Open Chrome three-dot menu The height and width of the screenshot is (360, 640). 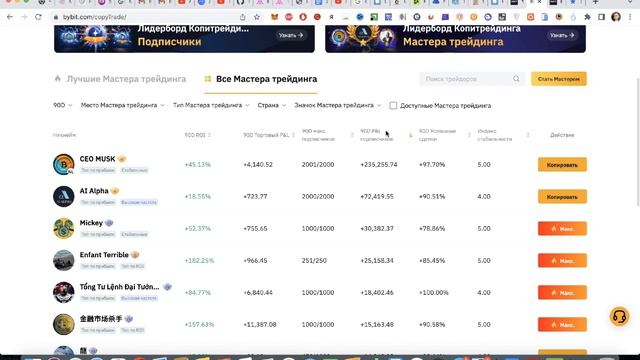[631, 17]
